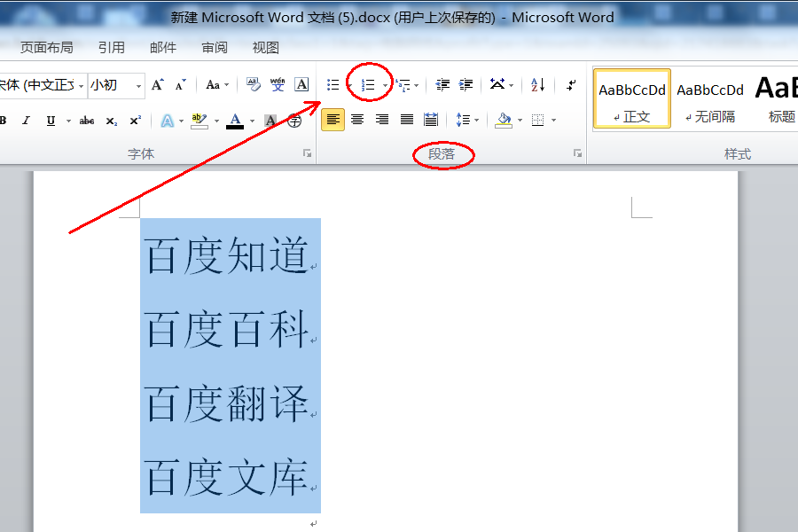
Task: Toggle strikethrough formatting
Action: click(x=87, y=121)
